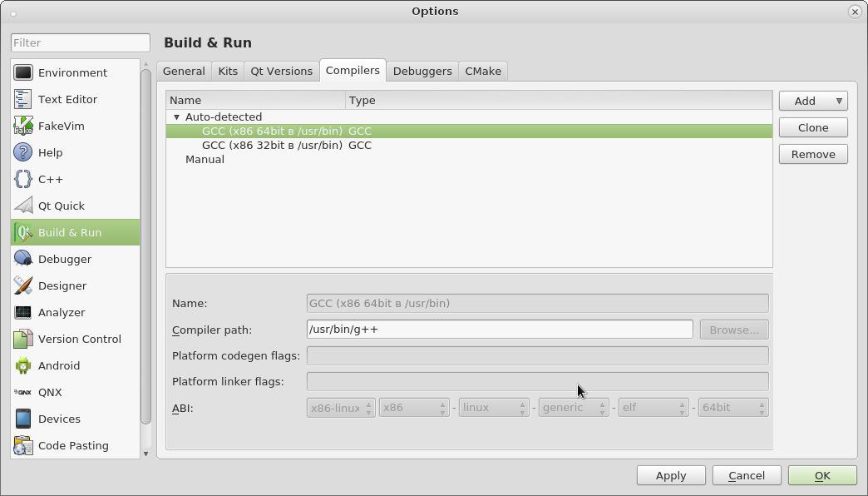Screen dimensions: 868x496
Task: Open the Analyzer oscilloscope icon
Action: point(23,312)
